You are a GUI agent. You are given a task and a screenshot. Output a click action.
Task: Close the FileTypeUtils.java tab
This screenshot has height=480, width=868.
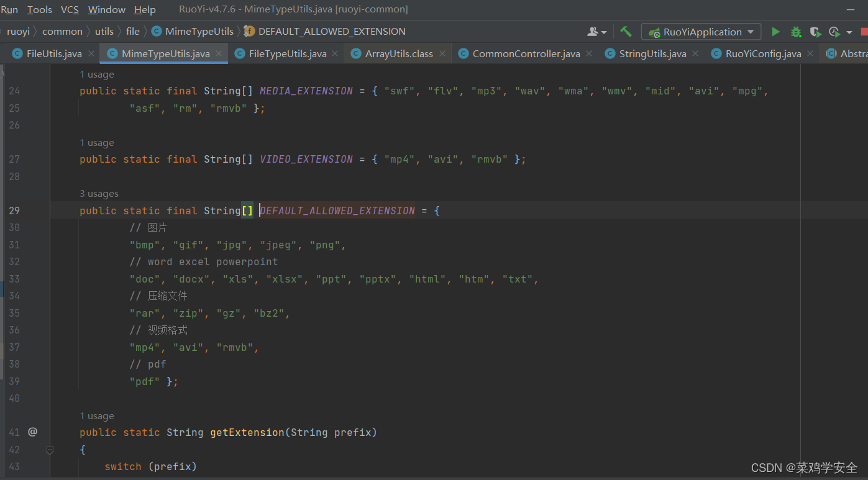click(336, 54)
